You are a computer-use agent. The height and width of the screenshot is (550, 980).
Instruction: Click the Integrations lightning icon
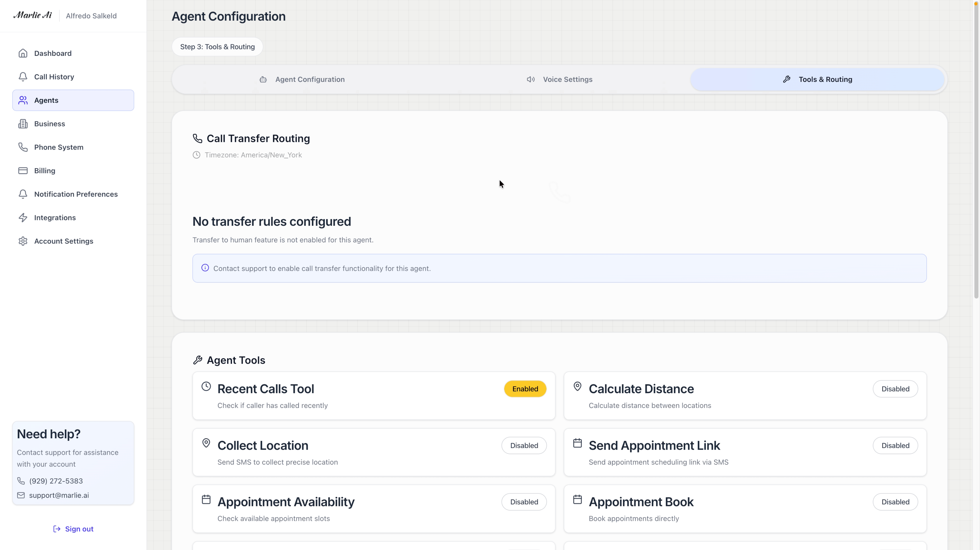23,217
